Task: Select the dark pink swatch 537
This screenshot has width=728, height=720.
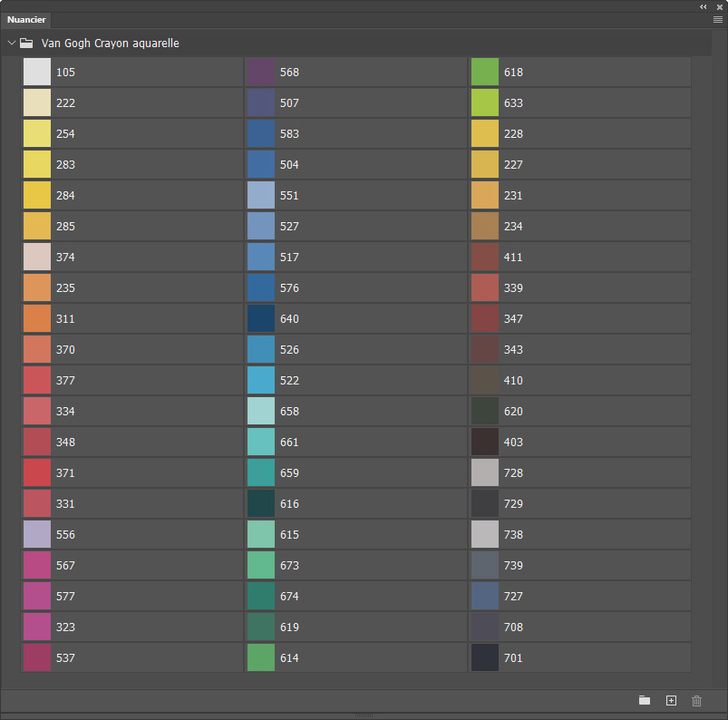Action: coord(37,657)
